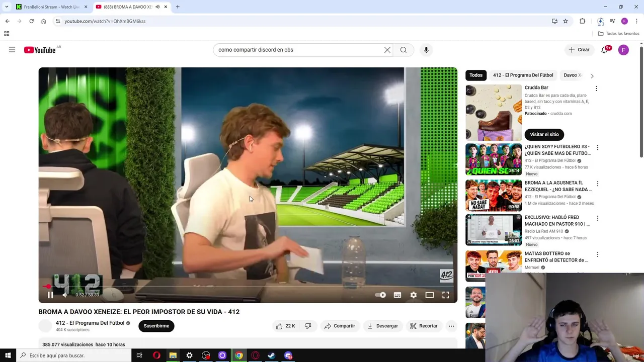
Task: Open the YouTube account avatar menu
Action: coord(623,50)
